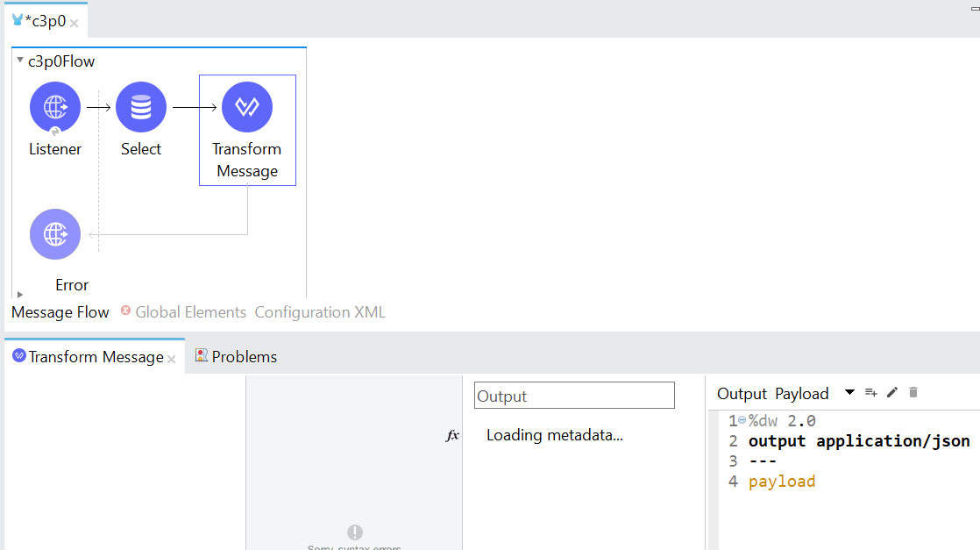Image resolution: width=980 pixels, height=550 pixels.
Task: Close the Transform Message panel tab
Action: (x=172, y=359)
